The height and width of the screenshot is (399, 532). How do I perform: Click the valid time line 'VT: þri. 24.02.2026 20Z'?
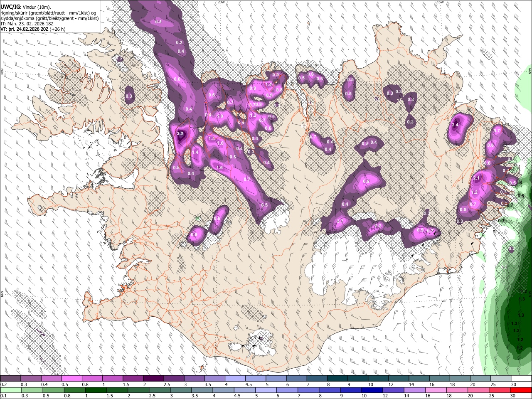(25, 30)
